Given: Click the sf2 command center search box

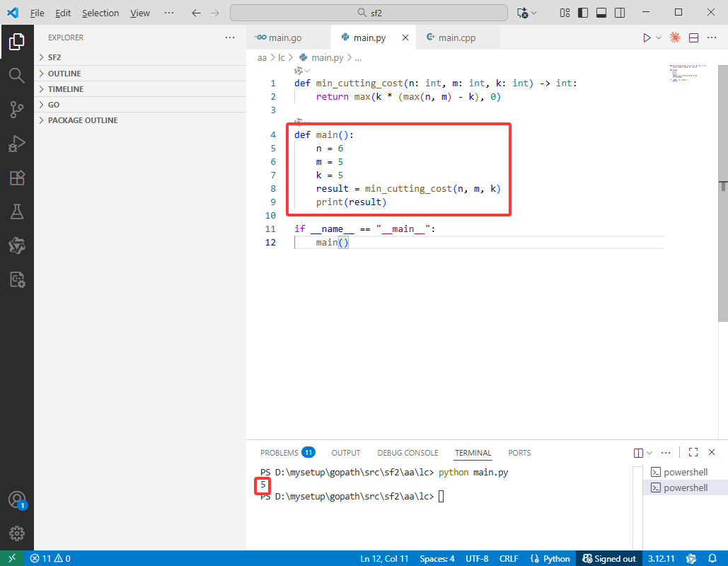Looking at the screenshot, I should point(369,13).
